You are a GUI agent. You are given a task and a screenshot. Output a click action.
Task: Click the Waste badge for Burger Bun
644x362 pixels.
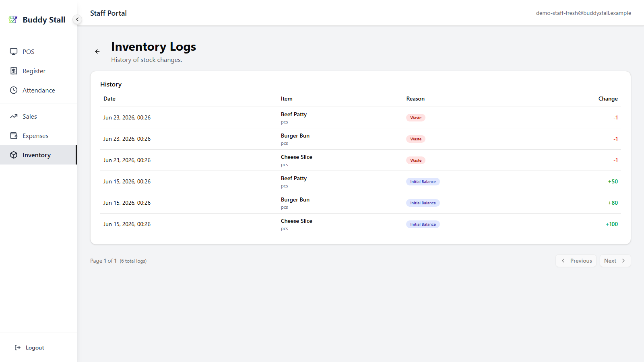coord(416,139)
